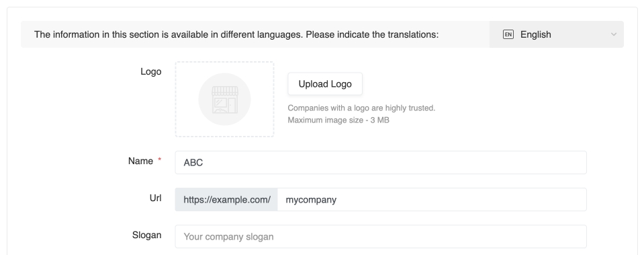The height and width of the screenshot is (255, 644).
Task: Click the https://example.com/ URL prefix
Action: (x=227, y=199)
